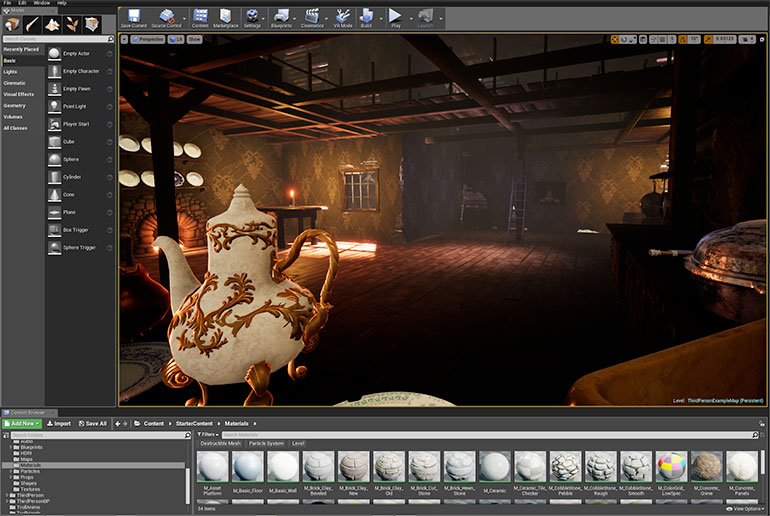
Task: Open the Filters dropdown in Content Browser
Action: 208,434
